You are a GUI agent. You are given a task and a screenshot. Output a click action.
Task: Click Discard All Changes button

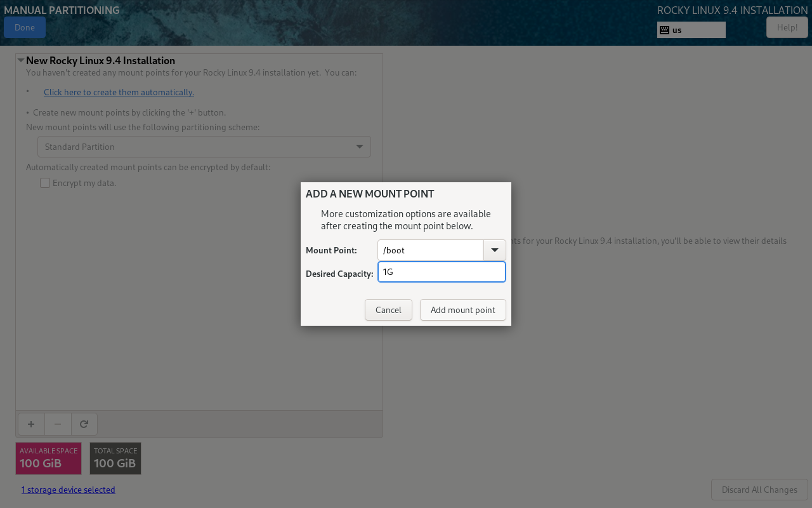[x=759, y=490]
